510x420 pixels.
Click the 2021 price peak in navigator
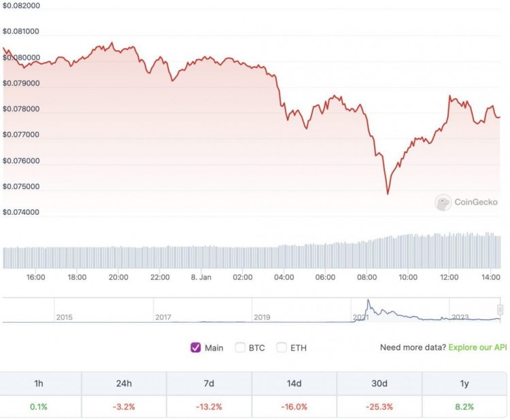pos(368,301)
